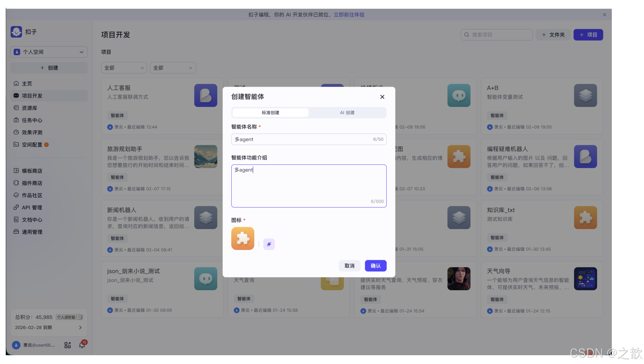Viewport: 644px width, 364px height.
Task: Select the 资源库 sidebar icon
Action: (17, 108)
